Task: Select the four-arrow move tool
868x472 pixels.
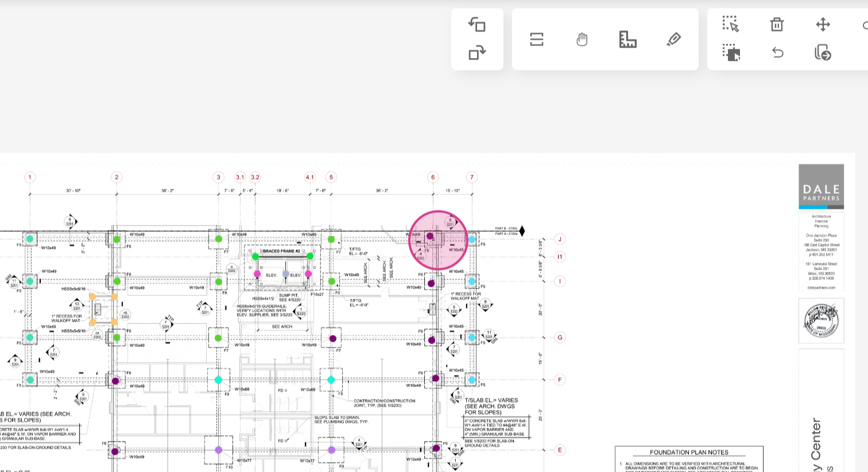Action: tap(823, 24)
